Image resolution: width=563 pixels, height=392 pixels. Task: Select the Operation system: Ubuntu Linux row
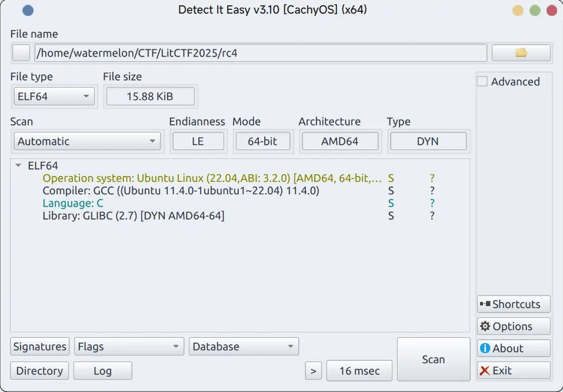[x=240, y=178]
